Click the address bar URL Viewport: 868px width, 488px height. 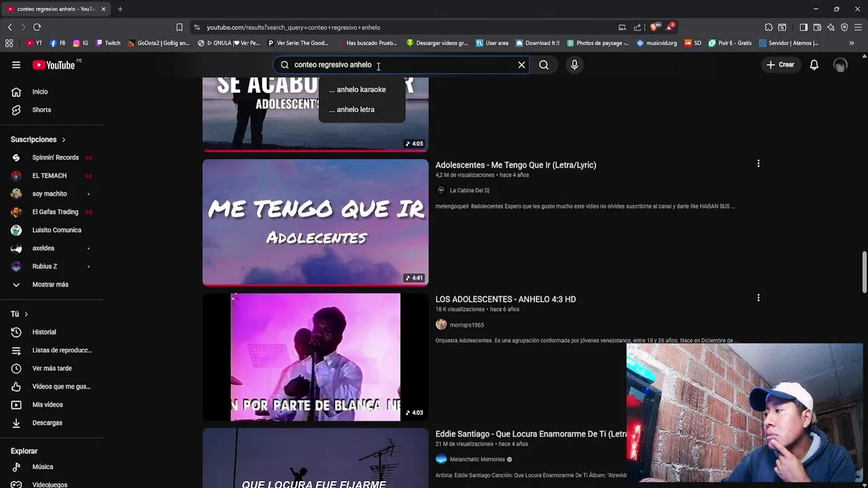[x=293, y=28]
